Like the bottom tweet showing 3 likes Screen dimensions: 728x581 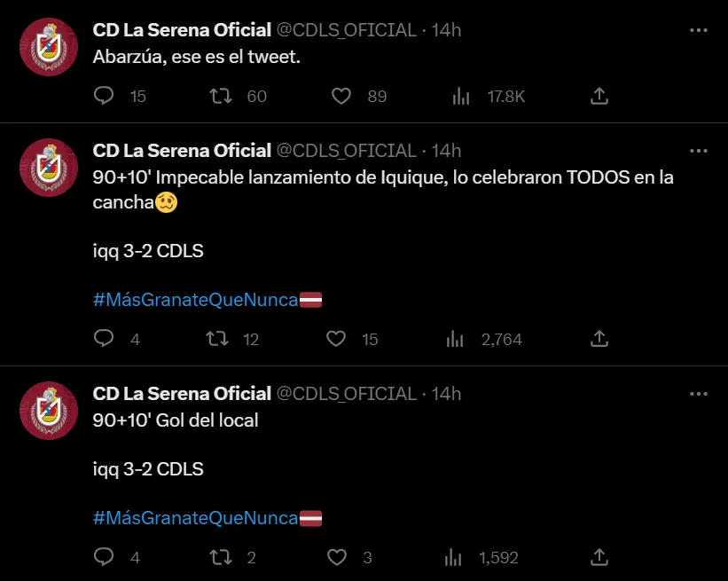pyautogui.click(x=337, y=557)
